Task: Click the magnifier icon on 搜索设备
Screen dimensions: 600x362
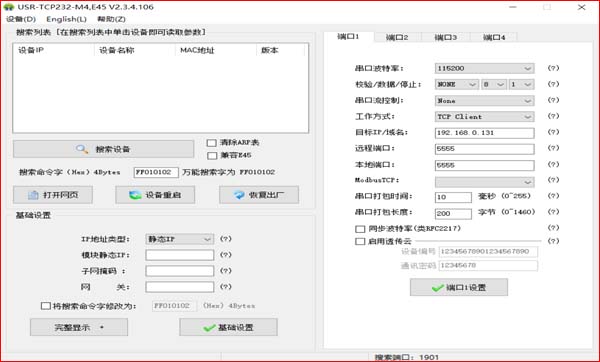Action: pyautogui.click(x=82, y=149)
